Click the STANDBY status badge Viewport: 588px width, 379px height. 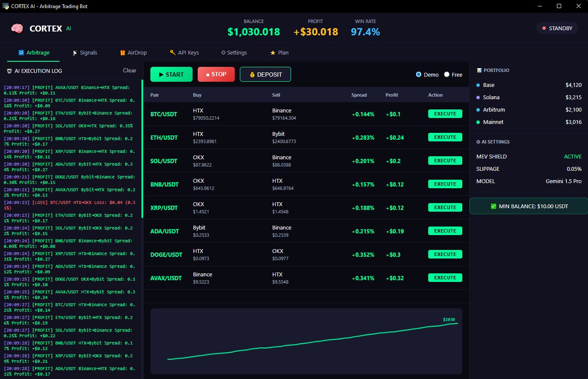point(557,29)
